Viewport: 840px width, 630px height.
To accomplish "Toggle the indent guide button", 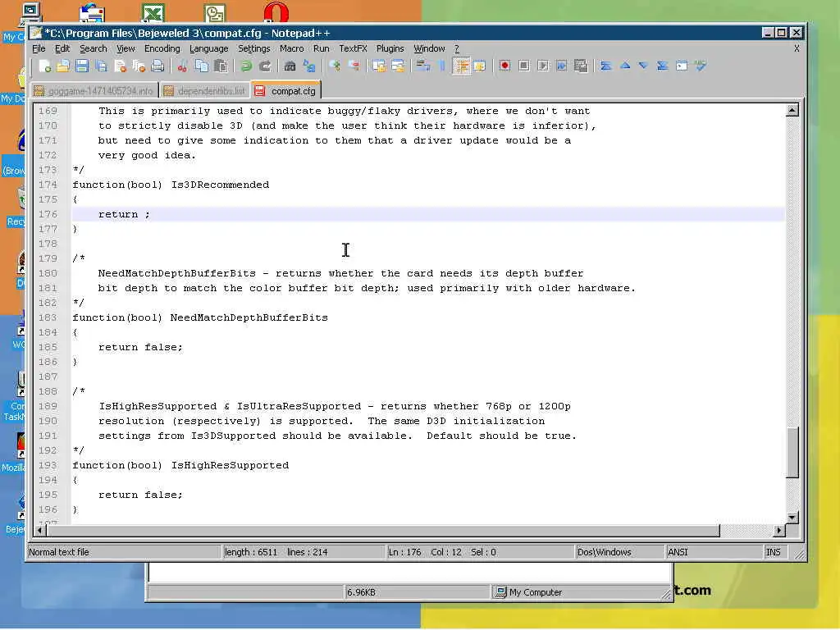I will coord(461,66).
